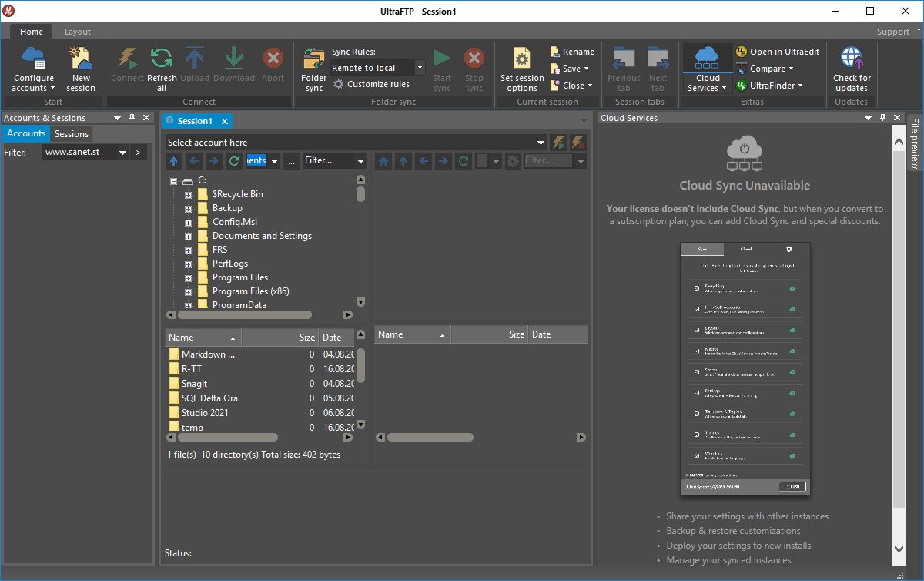This screenshot has height=581, width=924.
Task: Click Rename in Current session group
Action: coord(572,52)
